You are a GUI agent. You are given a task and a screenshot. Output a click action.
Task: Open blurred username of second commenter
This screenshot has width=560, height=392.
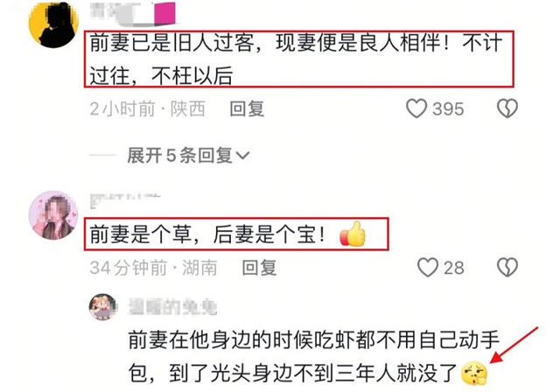point(125,201)
